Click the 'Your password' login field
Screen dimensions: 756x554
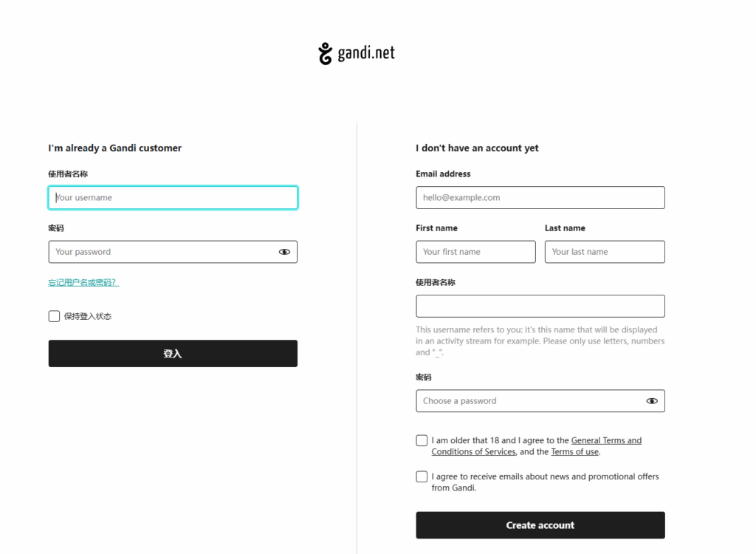pyautogui.click(x=162, y=252)
